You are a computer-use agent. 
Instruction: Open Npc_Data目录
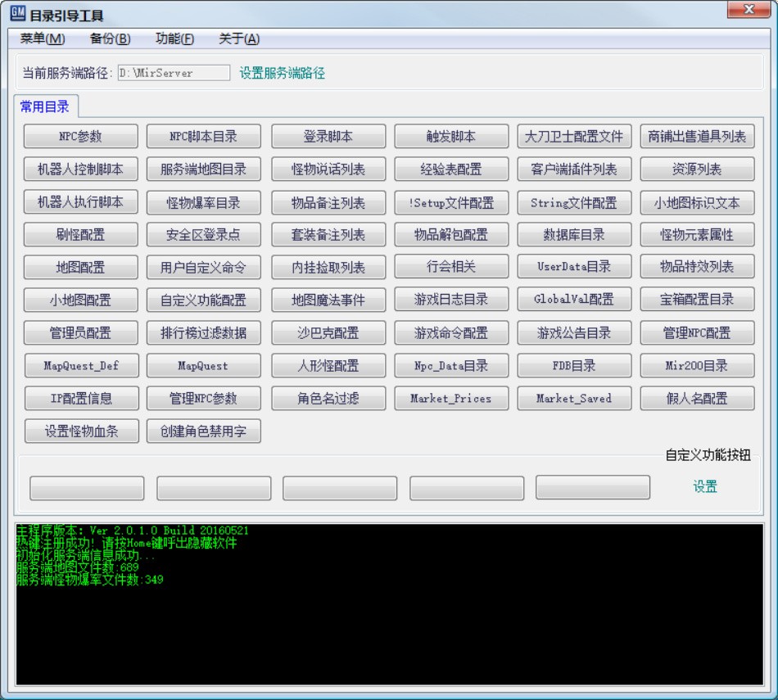pos(451,366)
